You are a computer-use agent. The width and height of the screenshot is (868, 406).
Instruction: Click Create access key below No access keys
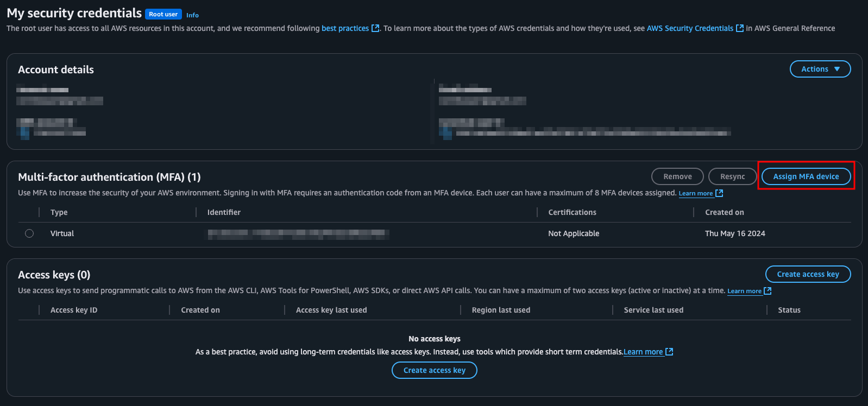[434, 370]
